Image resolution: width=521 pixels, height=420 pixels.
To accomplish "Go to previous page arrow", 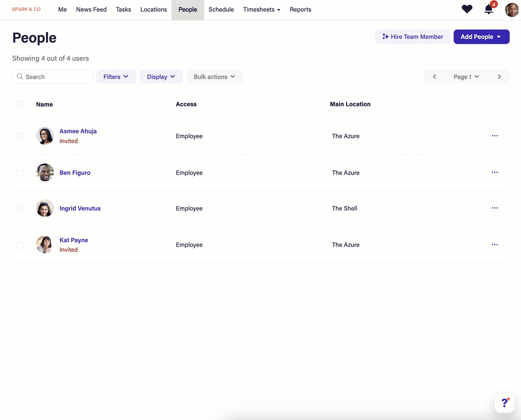I will (x=434, y=77).
